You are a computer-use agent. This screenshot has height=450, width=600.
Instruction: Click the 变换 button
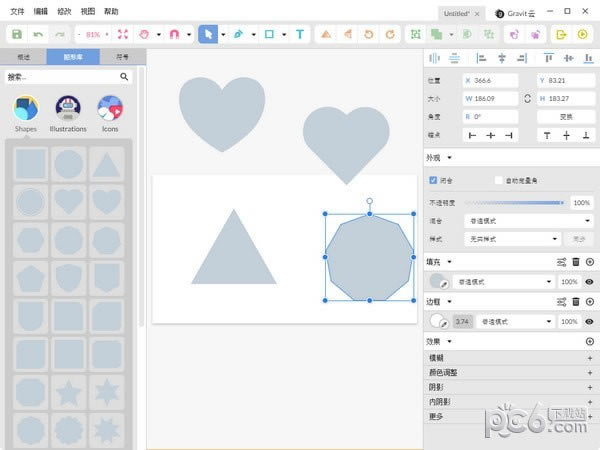click(x=566, y=116)
